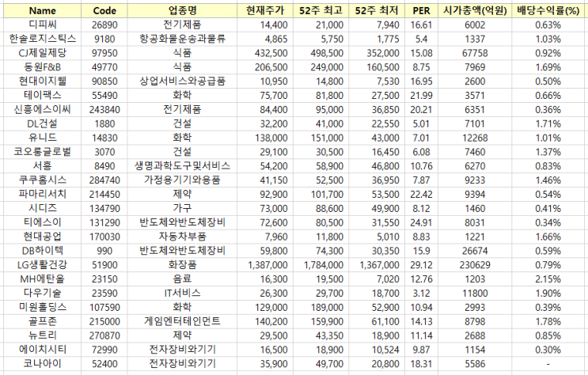This screenshot has height=375, width=588.
Task: Click the 자동차부품 industry cell
Action: (x=182, y=237)
